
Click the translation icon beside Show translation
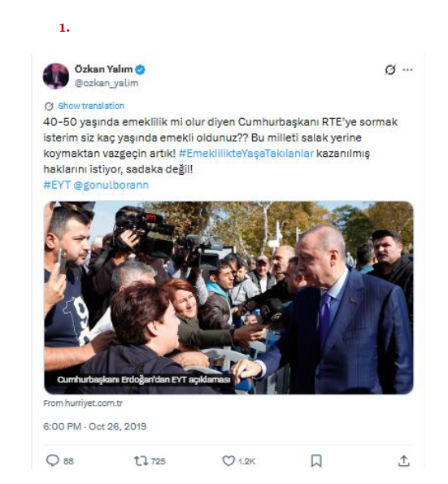(49, 107)
